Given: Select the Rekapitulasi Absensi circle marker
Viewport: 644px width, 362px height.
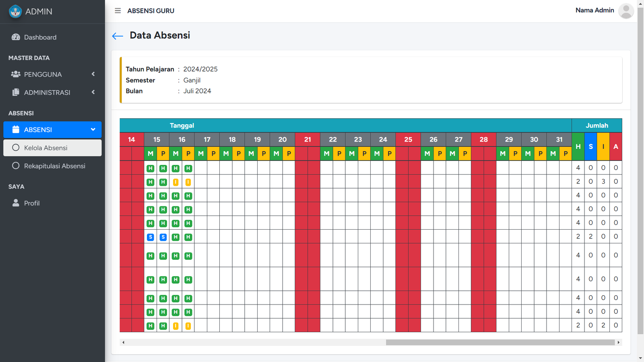Looking at the screenshot, I should click(16, 166).
